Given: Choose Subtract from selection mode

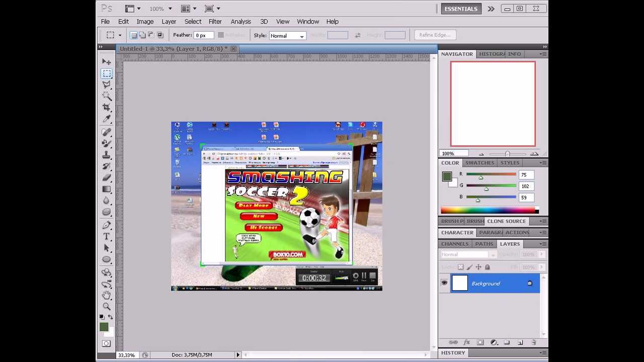Looking at the screenshot, I should 151,35.
